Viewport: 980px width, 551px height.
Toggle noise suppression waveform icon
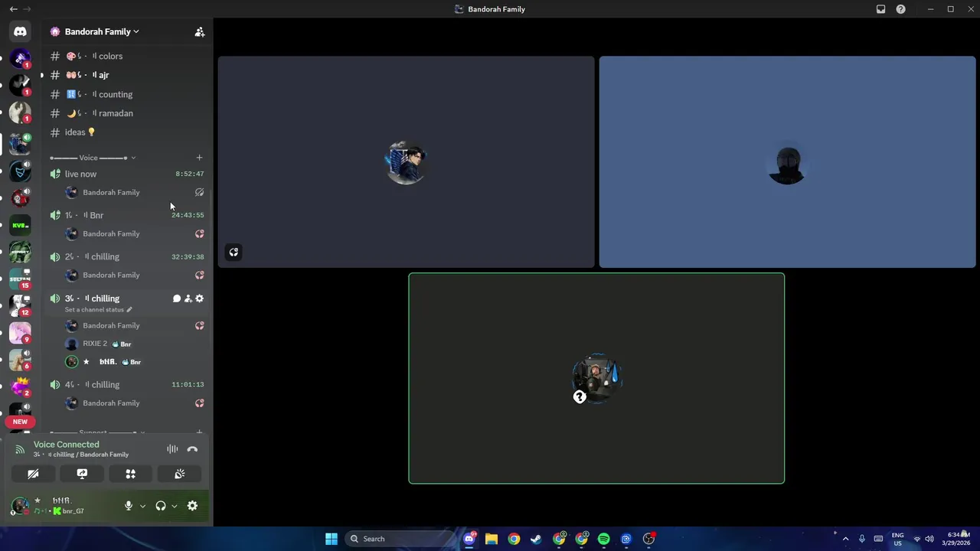172,449
